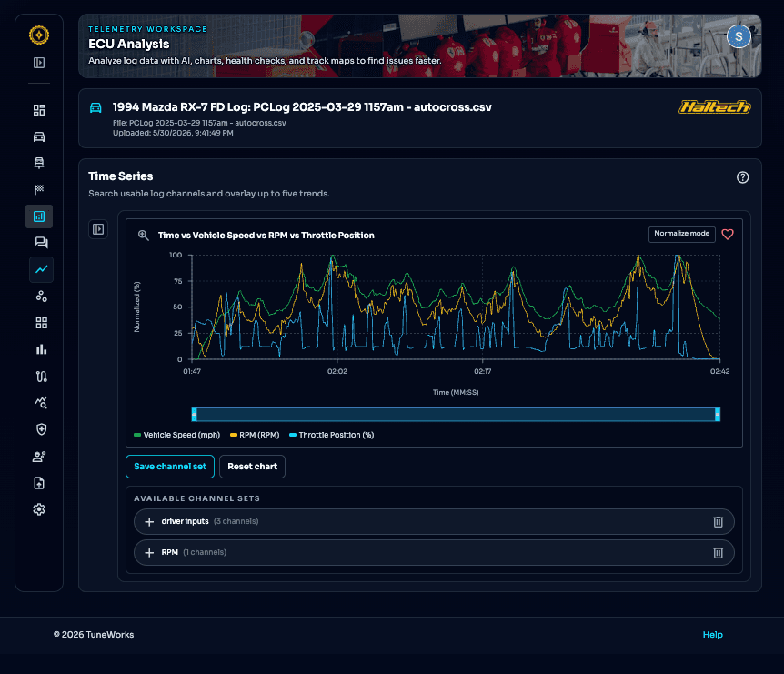Open the checkered flag sidebar icon

coord(39,189)
